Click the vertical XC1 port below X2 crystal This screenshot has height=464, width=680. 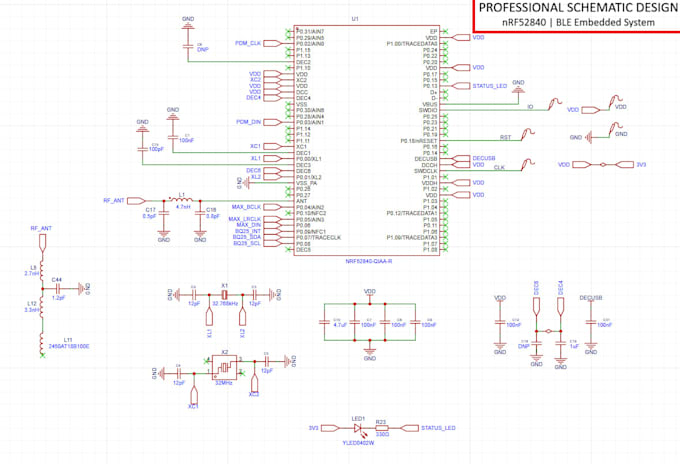pos(194,397)
